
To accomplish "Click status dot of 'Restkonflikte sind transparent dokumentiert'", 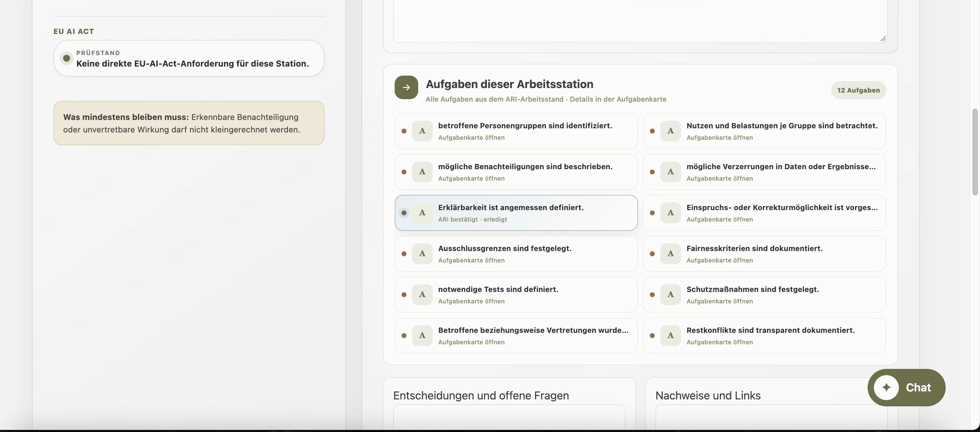I will pyautogui.click(x=652, y=336).
